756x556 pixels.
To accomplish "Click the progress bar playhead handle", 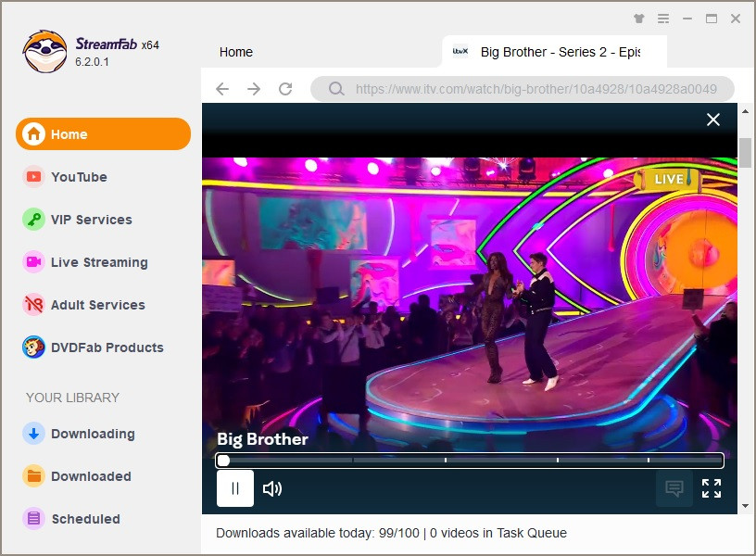I will (x=223, y=461).
